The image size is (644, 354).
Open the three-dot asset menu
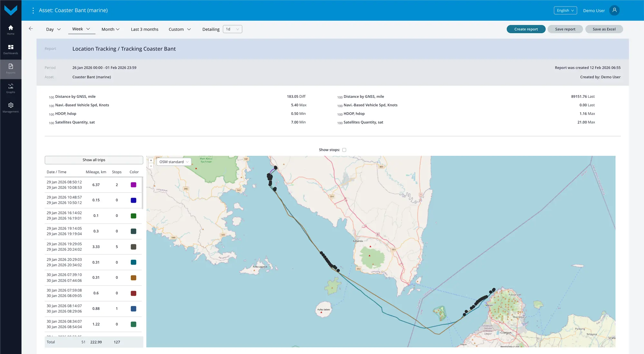(33, 11)
